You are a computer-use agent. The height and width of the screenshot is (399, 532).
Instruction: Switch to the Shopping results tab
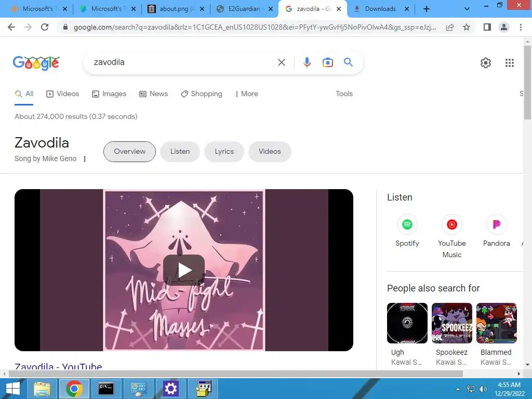pyautogui.click(x=202, y=94)
